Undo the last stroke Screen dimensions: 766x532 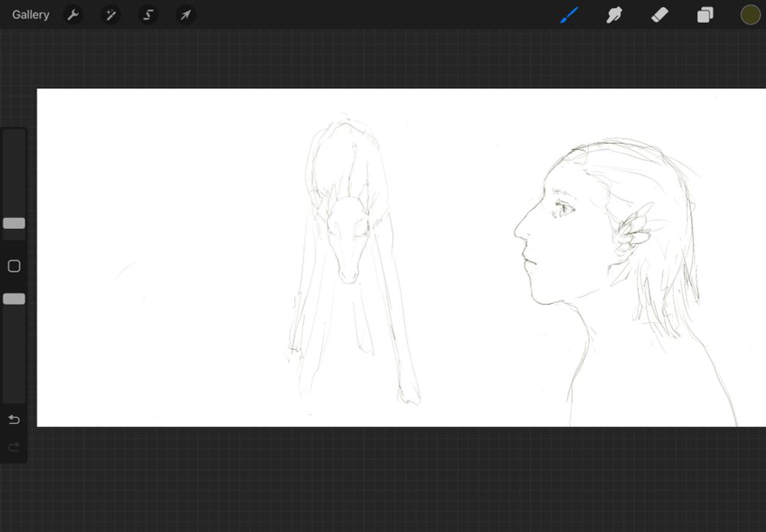click(x=14, y=419)
